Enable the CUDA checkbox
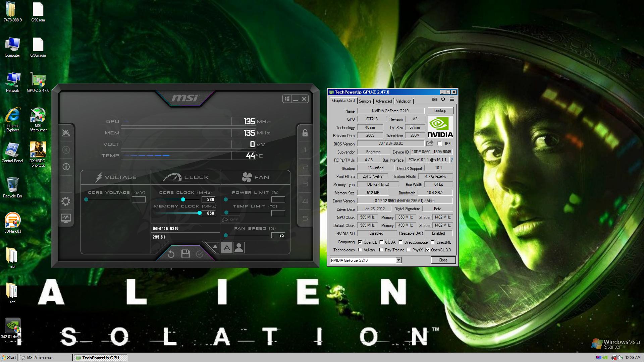644x362 pixels. point(381,242)
